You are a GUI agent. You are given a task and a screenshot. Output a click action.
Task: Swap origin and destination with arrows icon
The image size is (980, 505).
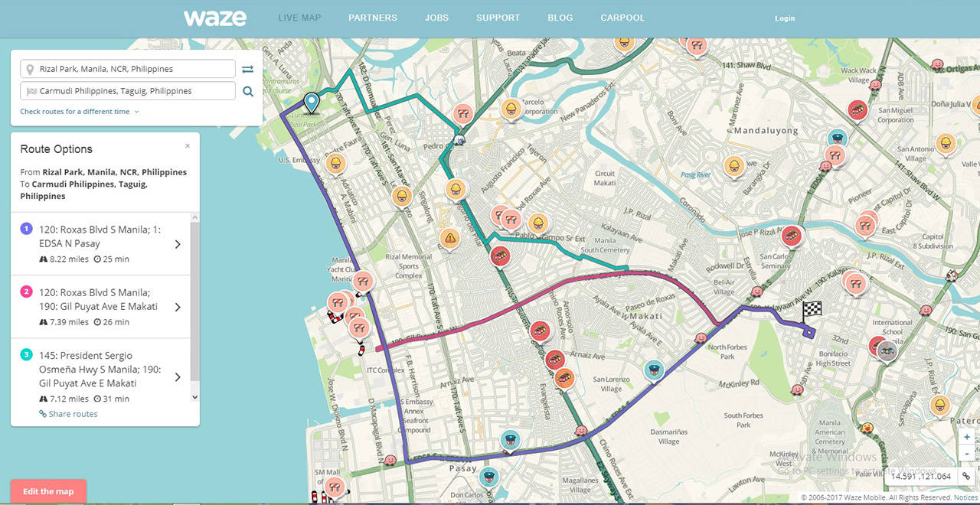click(247, 69)
